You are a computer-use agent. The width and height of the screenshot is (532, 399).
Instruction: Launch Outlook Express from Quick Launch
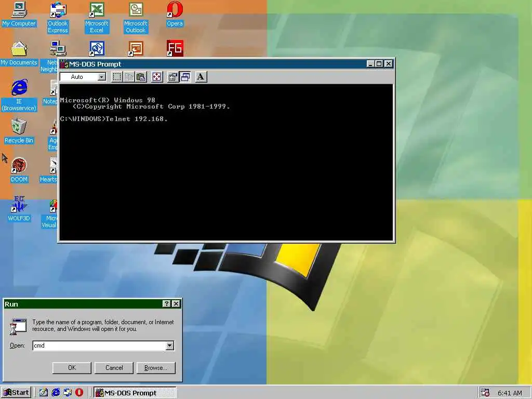pos(68,393)
